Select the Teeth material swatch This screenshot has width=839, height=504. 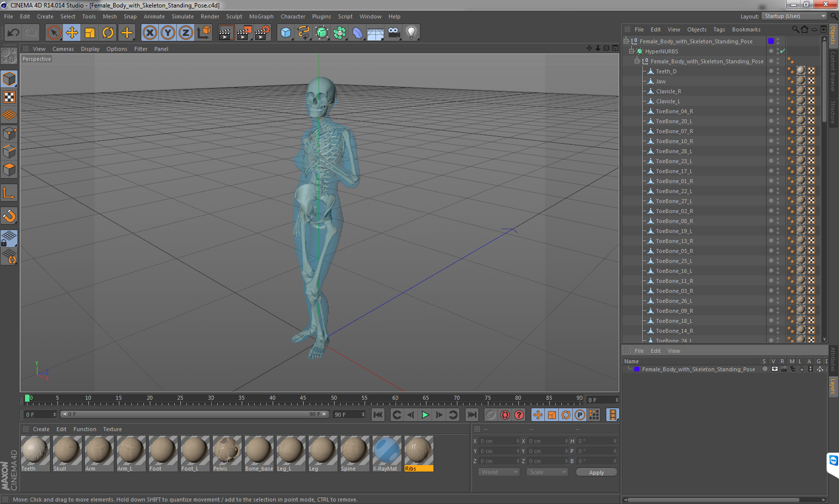tap(35, 454)
